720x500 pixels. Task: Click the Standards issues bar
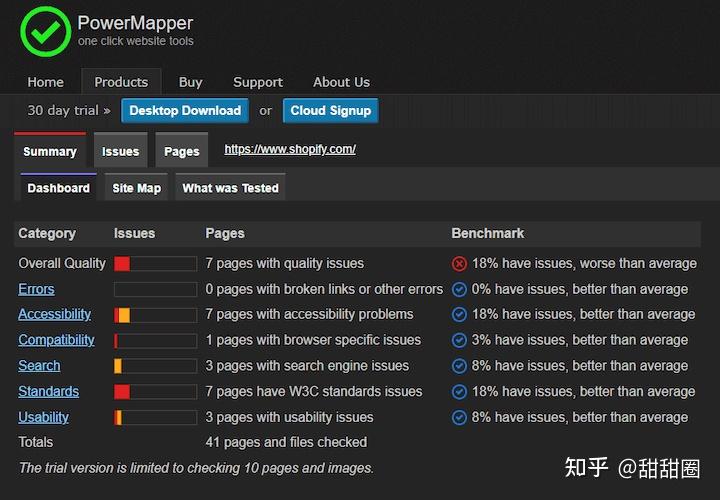(x=156, y=392)
